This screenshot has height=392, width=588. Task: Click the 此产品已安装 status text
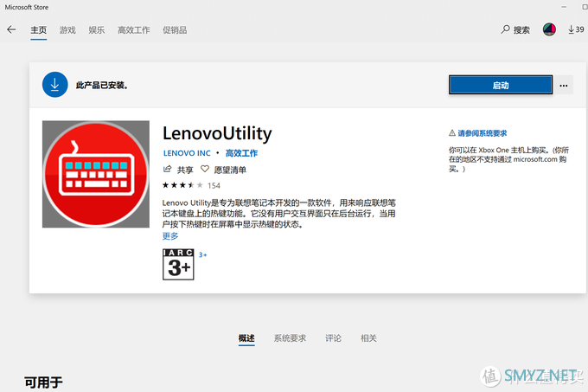102,85
